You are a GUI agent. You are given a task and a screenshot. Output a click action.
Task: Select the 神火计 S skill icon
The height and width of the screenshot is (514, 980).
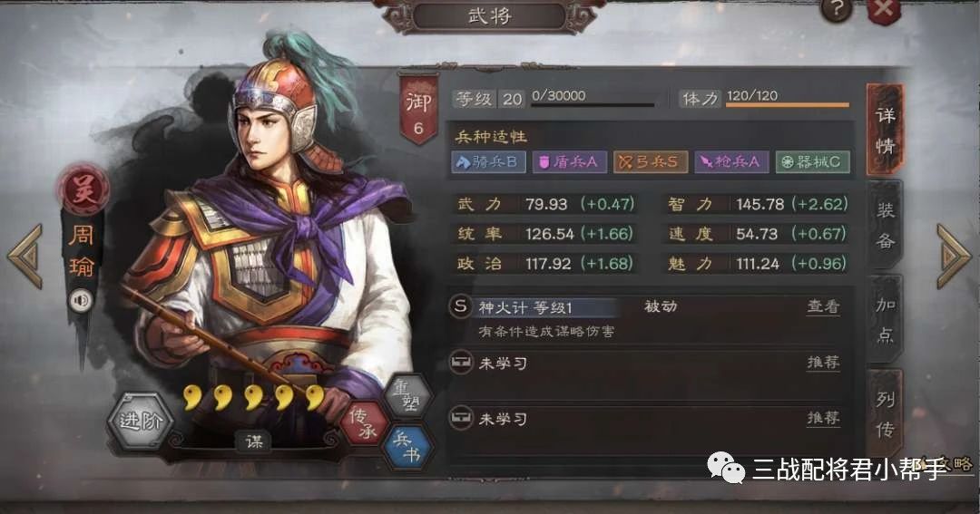461,306
